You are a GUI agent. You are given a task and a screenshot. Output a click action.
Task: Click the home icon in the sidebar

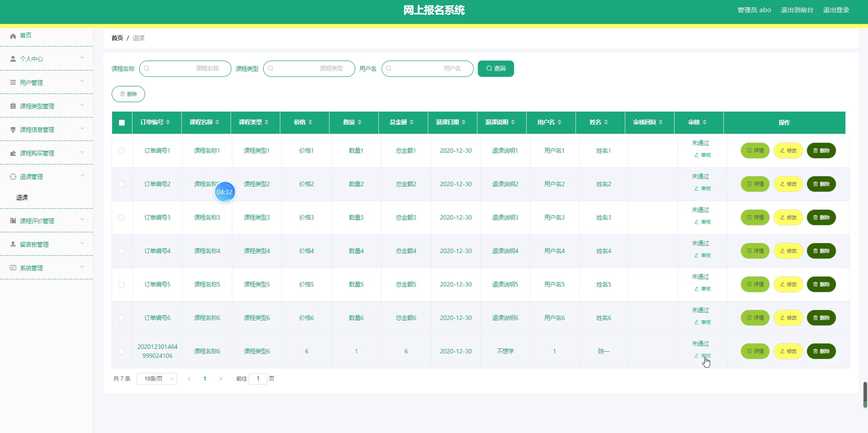point(13,36)
